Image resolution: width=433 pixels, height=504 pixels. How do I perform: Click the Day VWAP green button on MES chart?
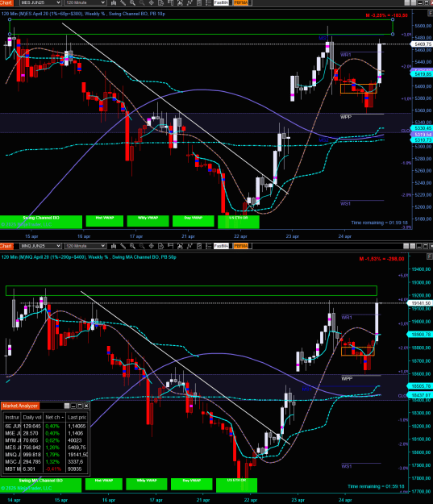point(194,221)
